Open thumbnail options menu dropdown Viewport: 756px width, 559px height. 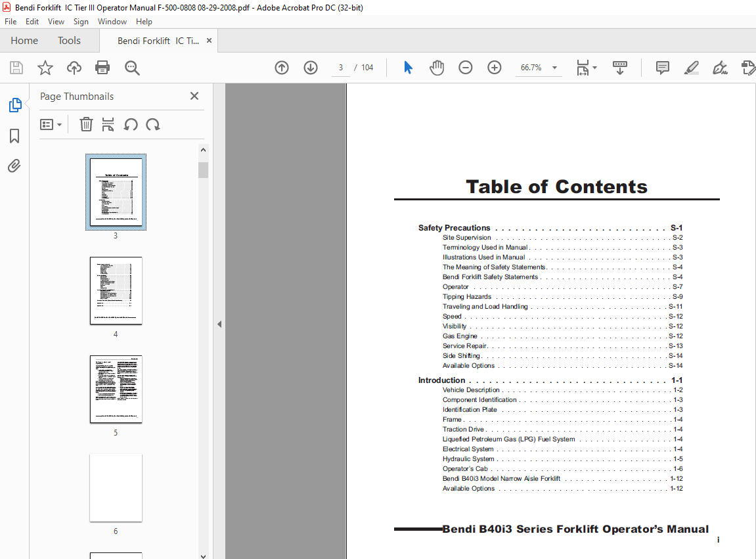[x=51, y=125]
